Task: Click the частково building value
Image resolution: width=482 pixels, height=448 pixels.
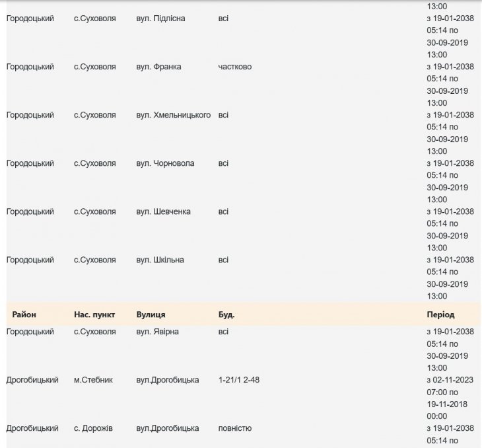Action: point(234,67)
